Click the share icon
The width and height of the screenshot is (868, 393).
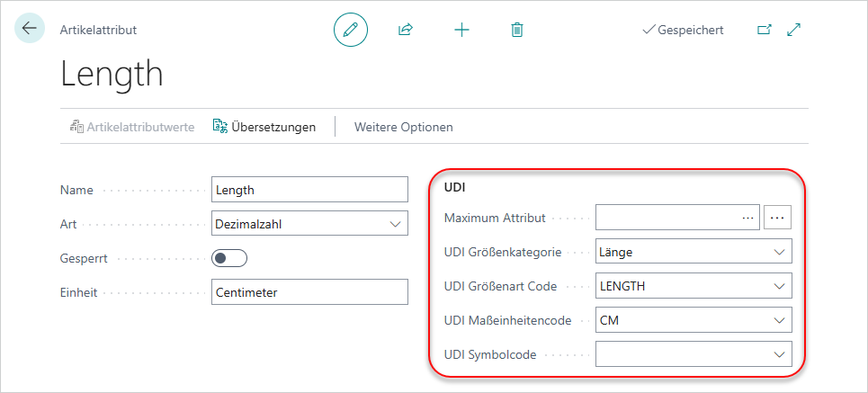tap(406, 30)
